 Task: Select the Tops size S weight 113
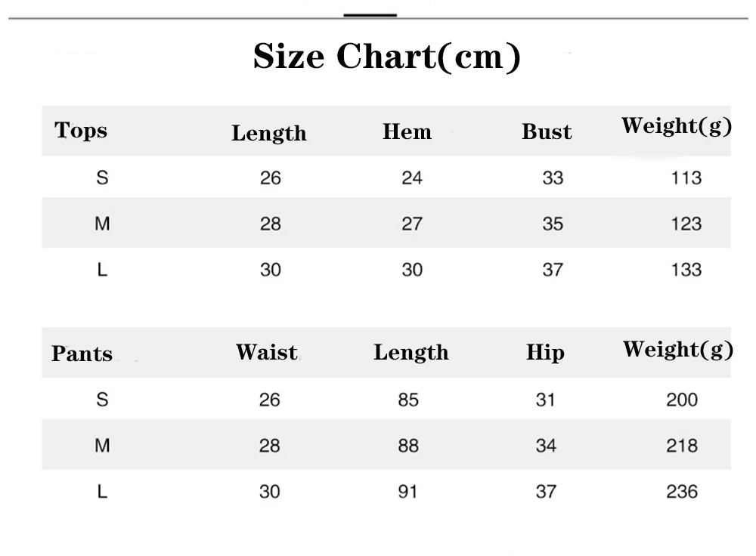(x=686, y=178)
